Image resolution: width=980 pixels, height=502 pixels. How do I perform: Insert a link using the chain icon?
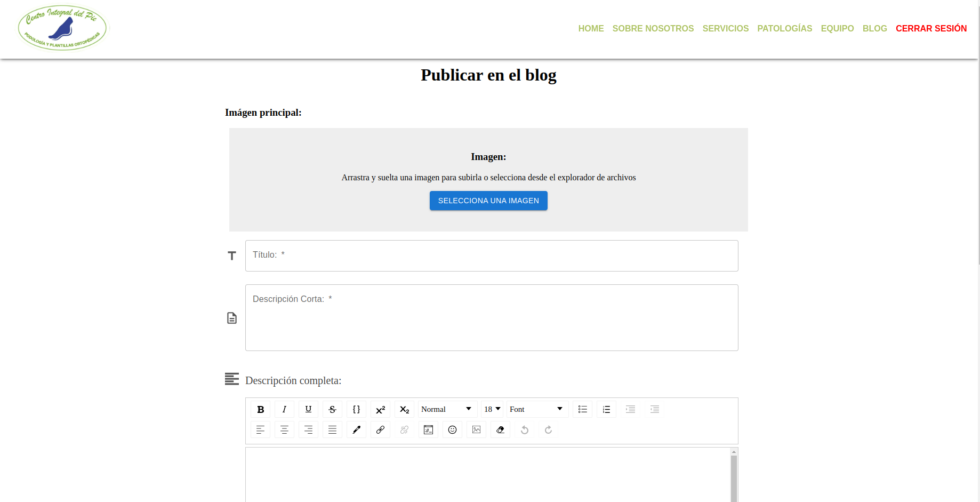click(380, 429)
